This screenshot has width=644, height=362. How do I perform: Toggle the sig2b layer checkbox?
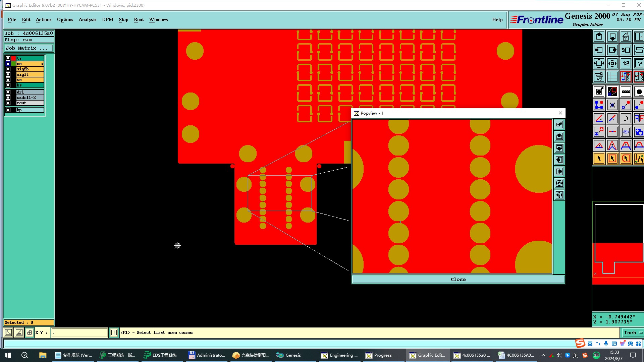(8, 69)
